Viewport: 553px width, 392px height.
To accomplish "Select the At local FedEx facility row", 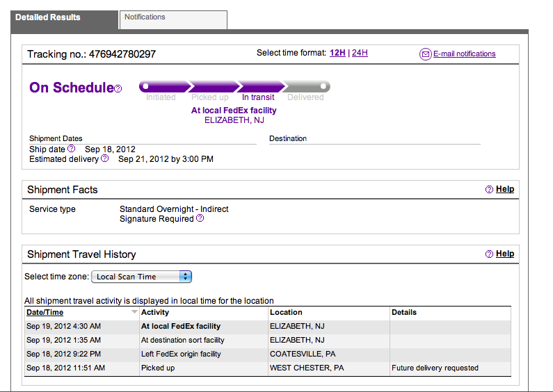I will coord(268,327).
